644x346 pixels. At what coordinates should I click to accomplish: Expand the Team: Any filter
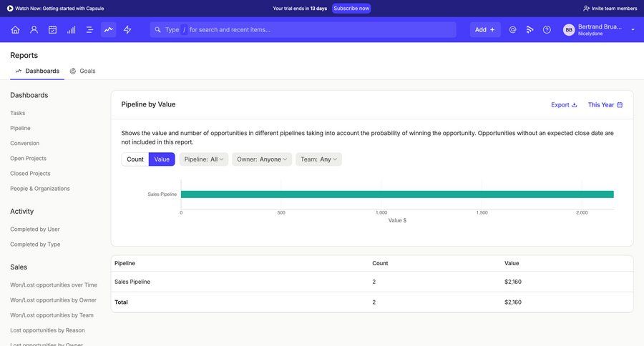[x=318, y=159]
